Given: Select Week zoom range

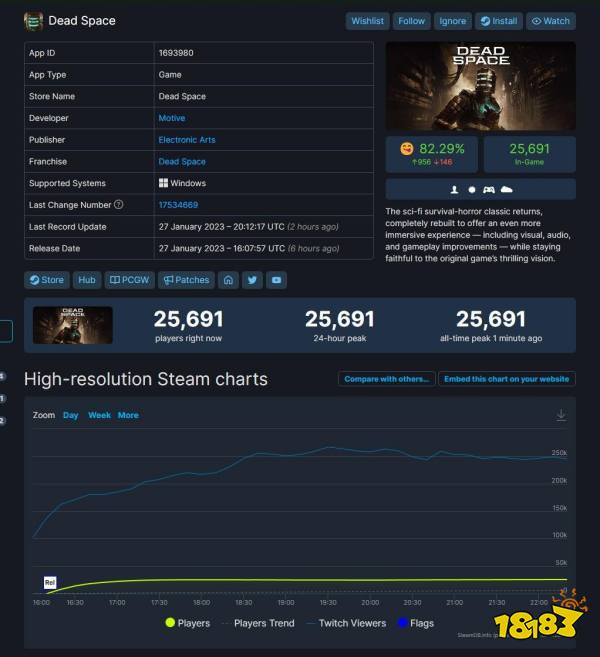Looking at the screenshot, I should (x=99, y=415).
